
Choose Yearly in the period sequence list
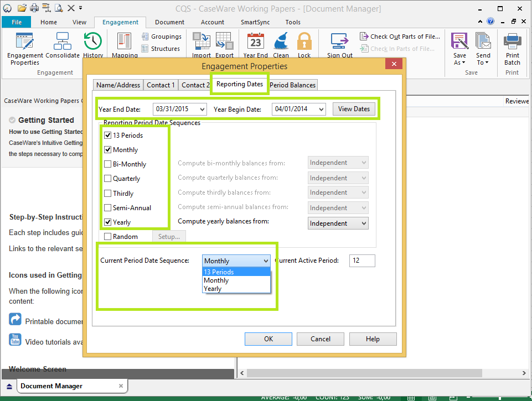pyautogui.click(x=213, y=289)
